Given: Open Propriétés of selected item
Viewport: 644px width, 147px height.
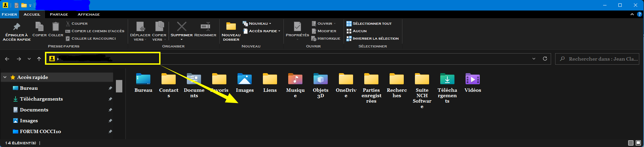Looking at the screenshot, I should pyautogui.click(x=297, y=31).
